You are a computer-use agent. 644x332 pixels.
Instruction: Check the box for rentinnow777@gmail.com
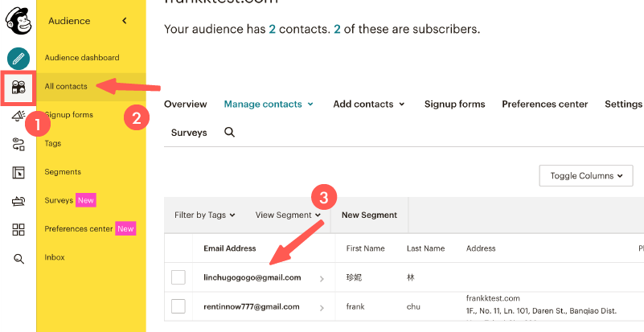coord(178,306)
